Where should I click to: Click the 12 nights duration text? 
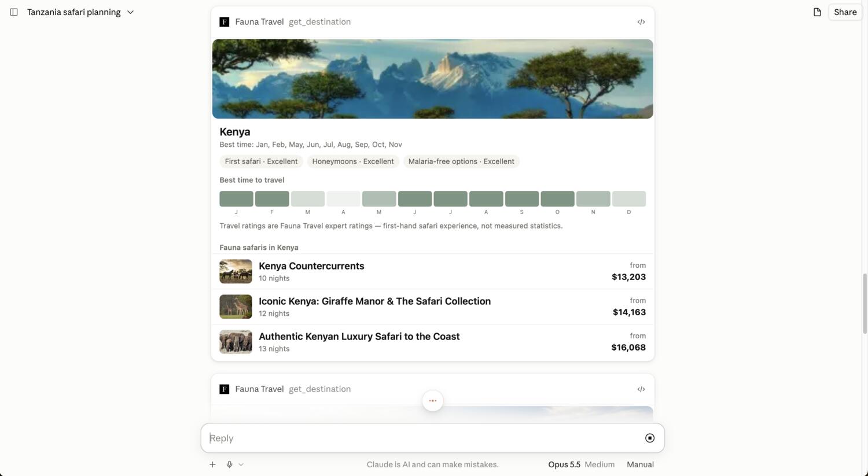click(274, 313)
